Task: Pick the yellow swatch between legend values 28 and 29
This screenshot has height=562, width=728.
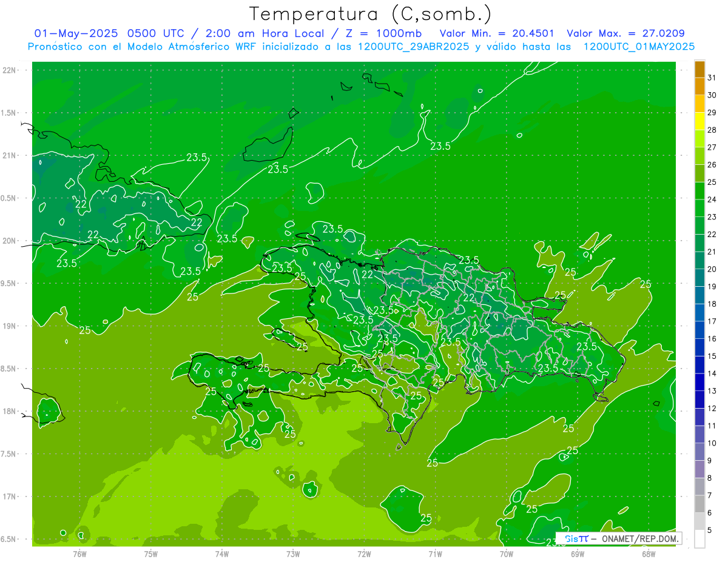Action: pos(700,121)
